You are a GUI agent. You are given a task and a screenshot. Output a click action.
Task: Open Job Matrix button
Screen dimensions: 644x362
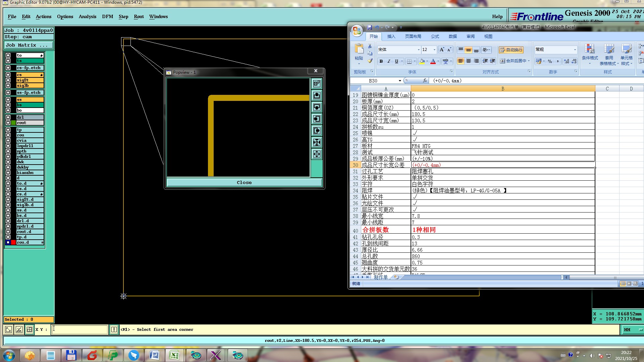coord(29,45)
